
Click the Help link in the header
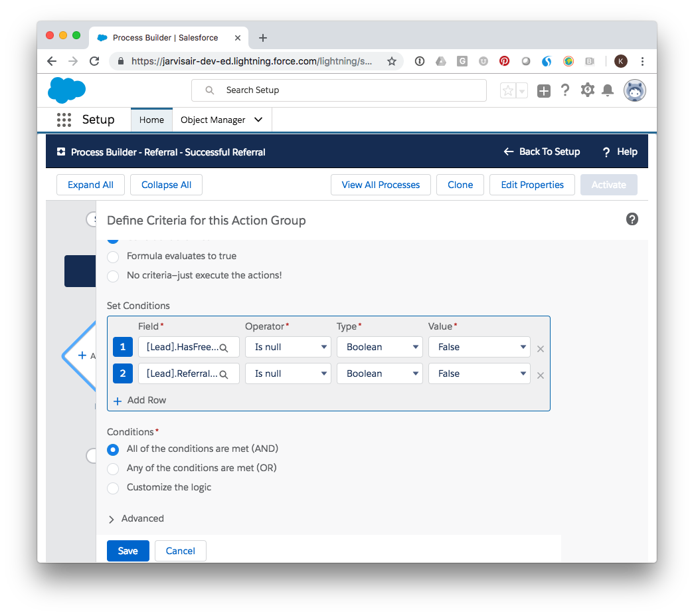[x=620, y=152]
